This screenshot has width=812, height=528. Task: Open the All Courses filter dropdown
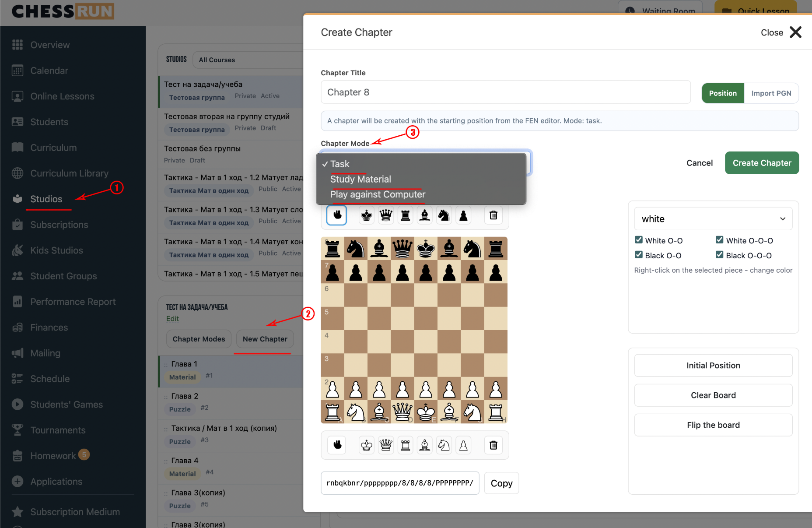click(248, 60)
